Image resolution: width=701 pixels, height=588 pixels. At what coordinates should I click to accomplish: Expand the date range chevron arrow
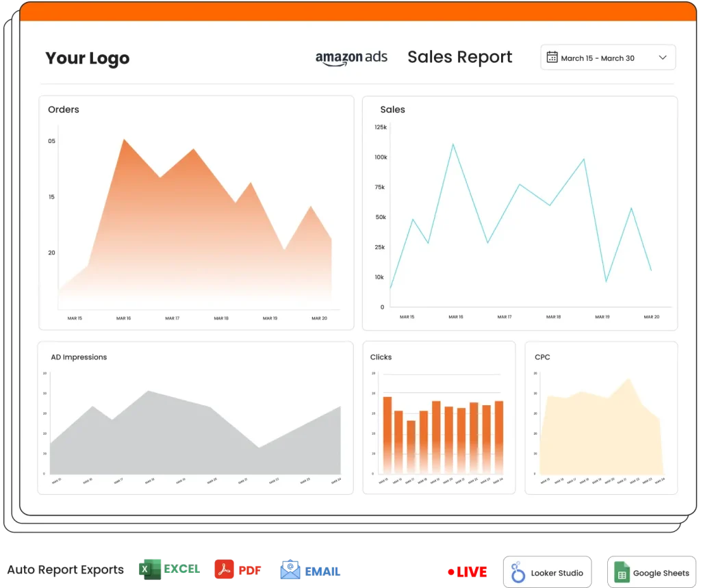(x=662, y=58)
